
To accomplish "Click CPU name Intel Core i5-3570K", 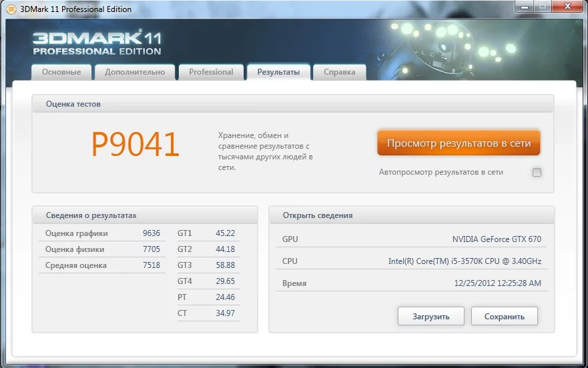I will click(x=465, y=261).
